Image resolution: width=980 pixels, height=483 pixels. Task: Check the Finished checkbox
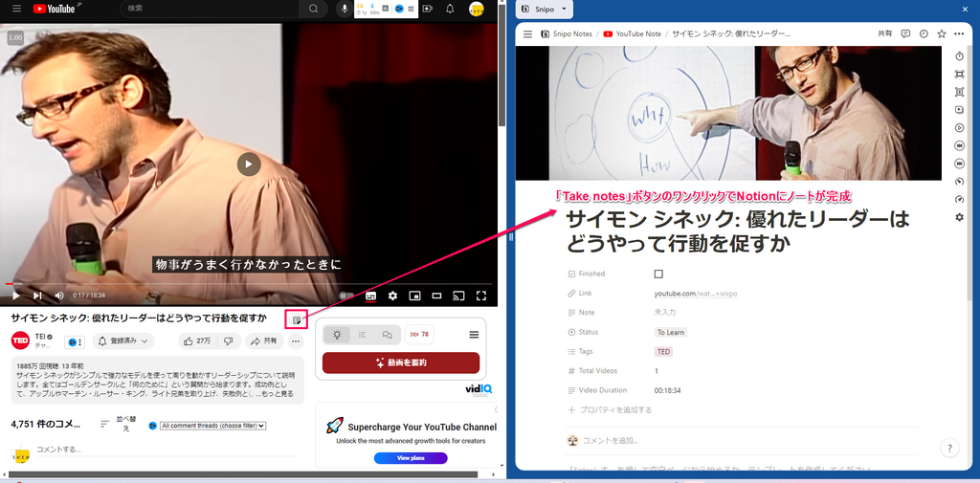coord(658,274)
